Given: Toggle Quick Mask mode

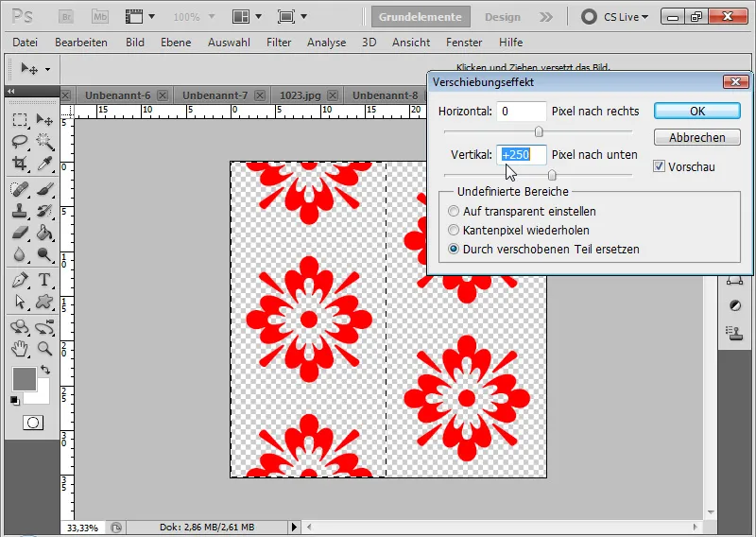Looking at the screenshot, I should click(33, 423).
